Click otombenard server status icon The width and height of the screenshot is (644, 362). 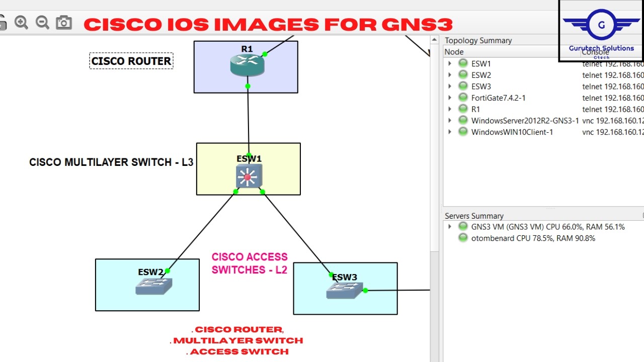point(463,238)
